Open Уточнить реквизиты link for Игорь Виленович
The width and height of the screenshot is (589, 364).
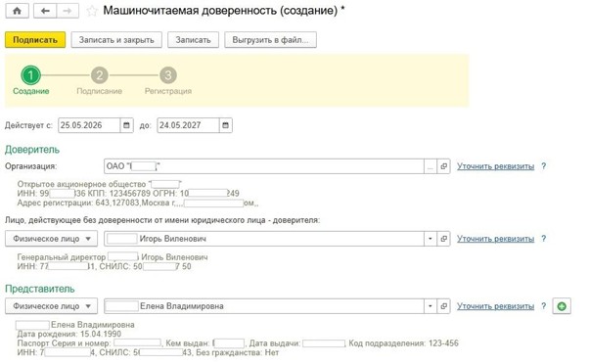(x=495, y=239)
